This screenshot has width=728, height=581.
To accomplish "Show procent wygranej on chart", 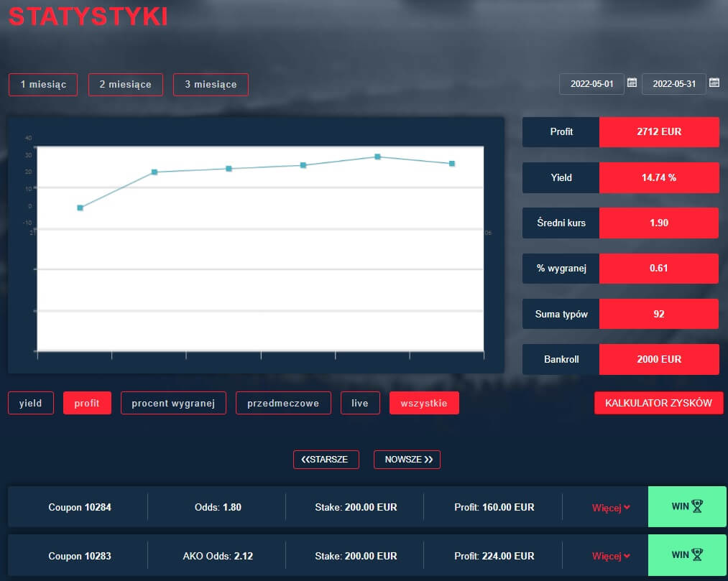I will [173, 403].
